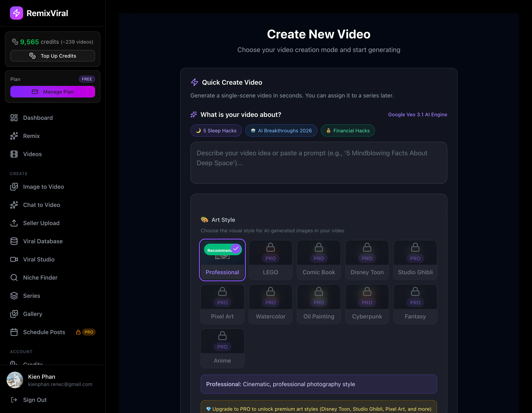The height and width of the screenshot is (413, 532).
Task: Select the Disney Toon art style
Action: point(367,260)
